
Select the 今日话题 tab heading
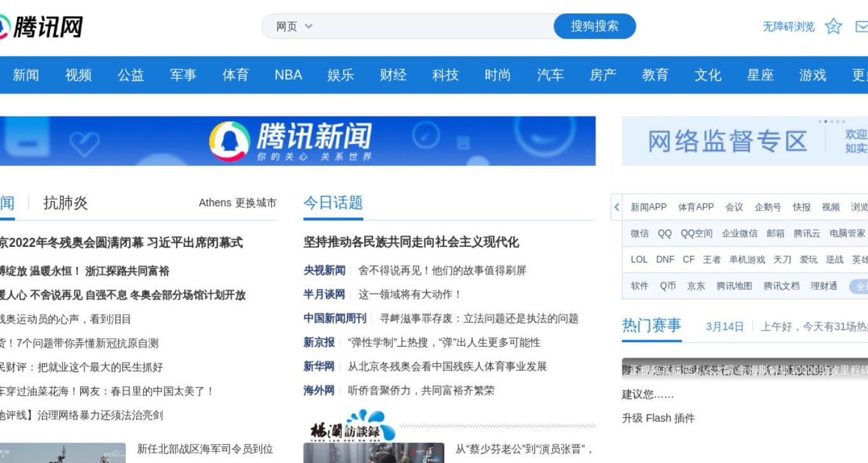(x=333, y=203)
